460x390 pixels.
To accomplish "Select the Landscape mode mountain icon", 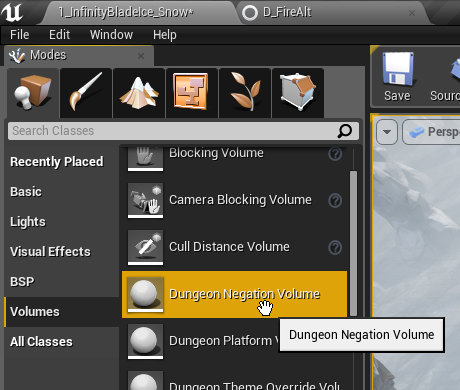I will click(139, 93).
